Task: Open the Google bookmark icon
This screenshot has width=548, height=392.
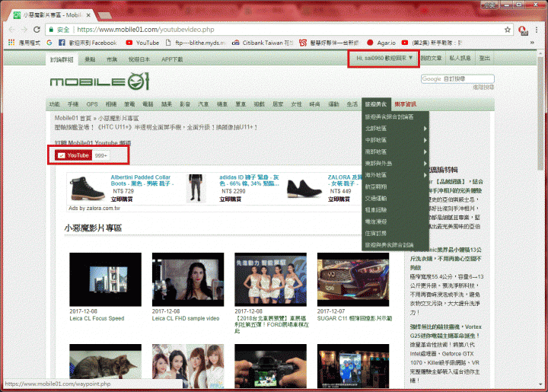Action: coord(49,43)
